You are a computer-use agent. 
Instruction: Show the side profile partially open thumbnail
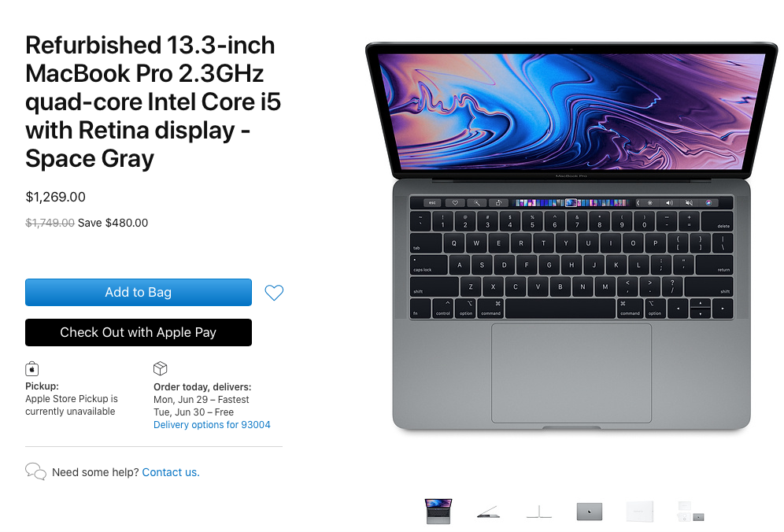489,512
